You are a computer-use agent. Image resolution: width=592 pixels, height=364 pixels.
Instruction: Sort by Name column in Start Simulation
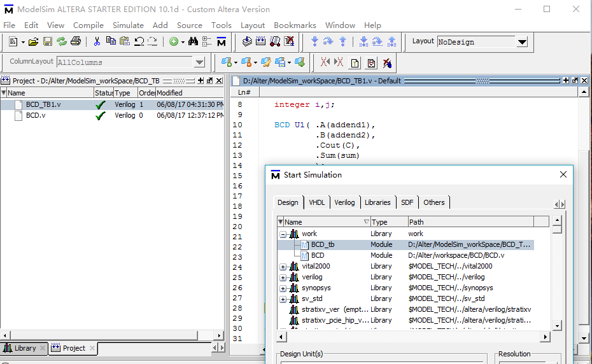point(327,222)
